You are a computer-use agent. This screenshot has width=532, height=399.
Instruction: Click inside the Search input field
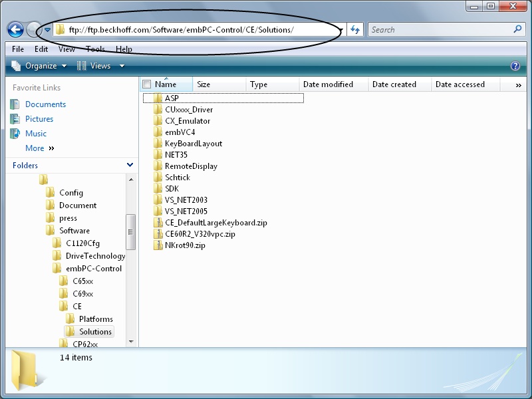pyautogui.click(x=441, y=30)
